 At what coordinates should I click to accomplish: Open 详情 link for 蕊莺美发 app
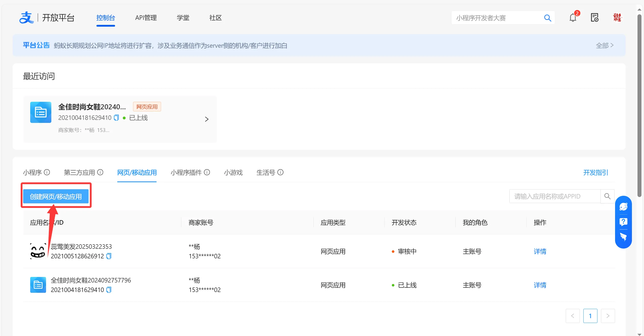(540, 251)
